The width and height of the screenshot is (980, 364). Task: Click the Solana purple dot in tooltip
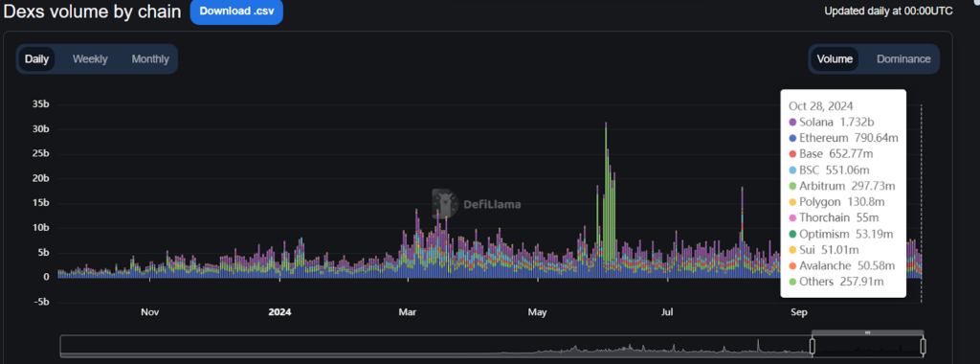pos(792,122)
